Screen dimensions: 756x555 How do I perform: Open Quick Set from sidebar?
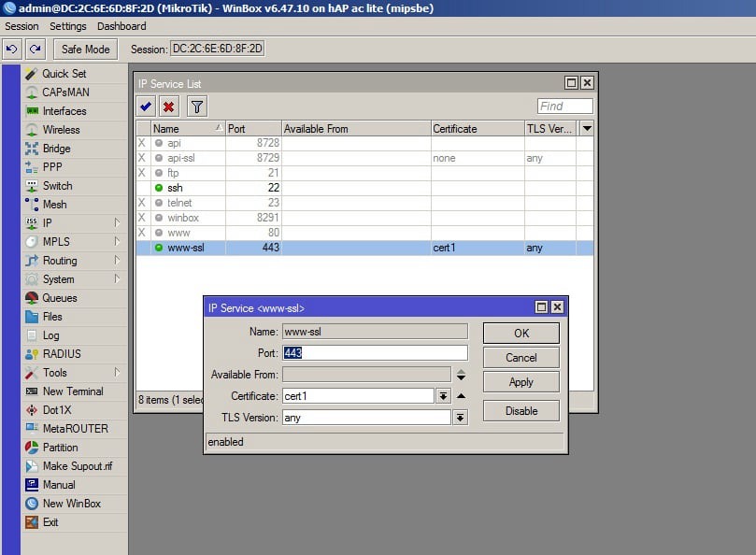(x=64, y=74)
